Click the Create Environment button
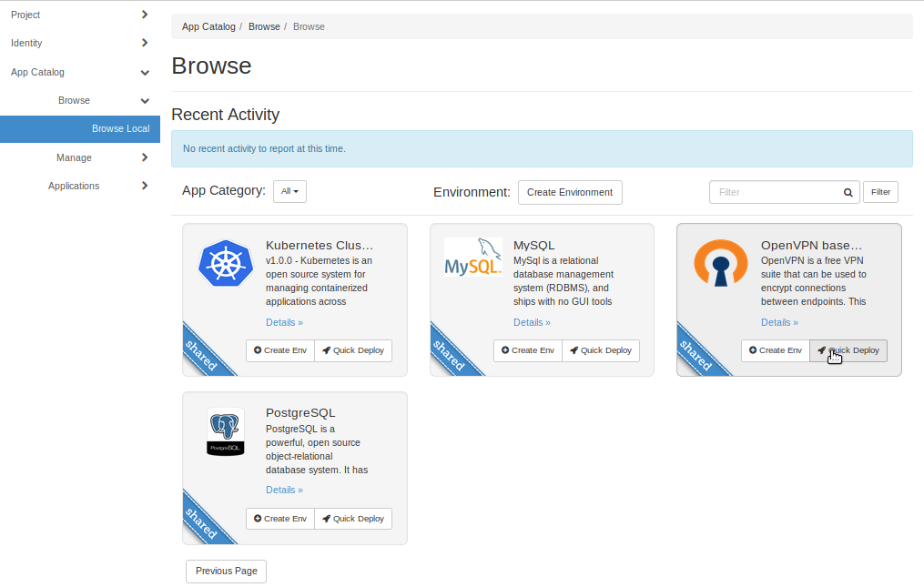Screen dimensions: 924x587 click(x=570, y=192)
